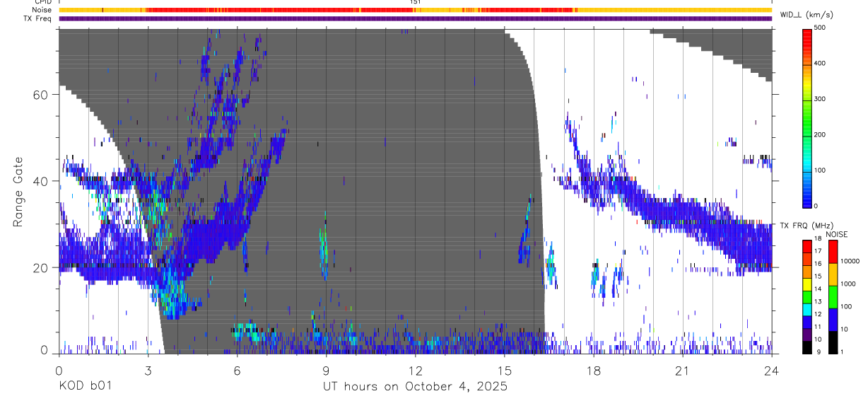Click x-axis tick label '3'
This screenshot has width=868, height=401.
point(148,370)
